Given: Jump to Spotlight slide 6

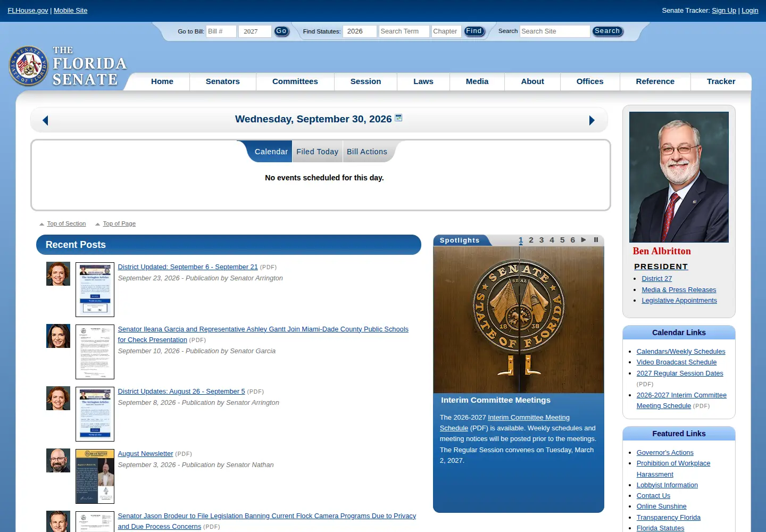Looking at the screenshot, I should [572, 240].
